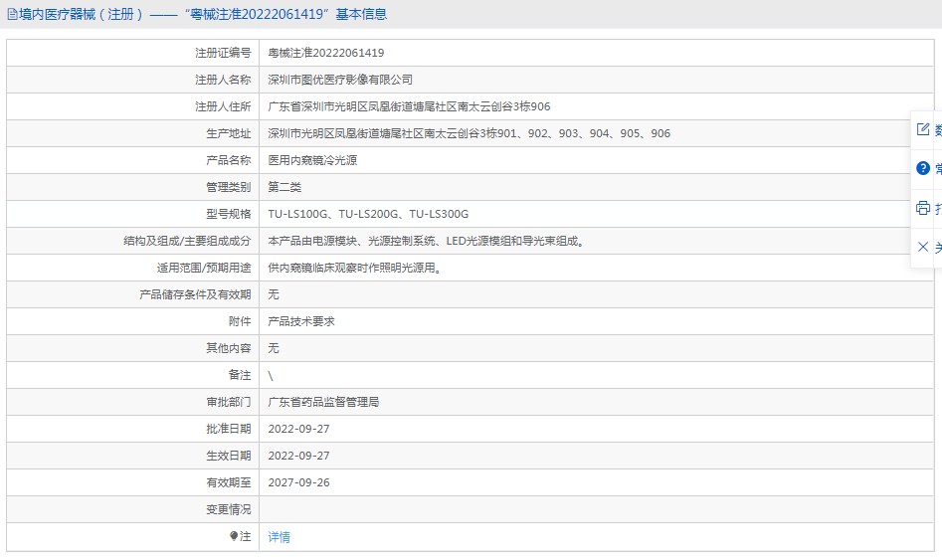The image size is (942, 560).
Task: Click the 生效日期 row label
Action: (229, 456)
